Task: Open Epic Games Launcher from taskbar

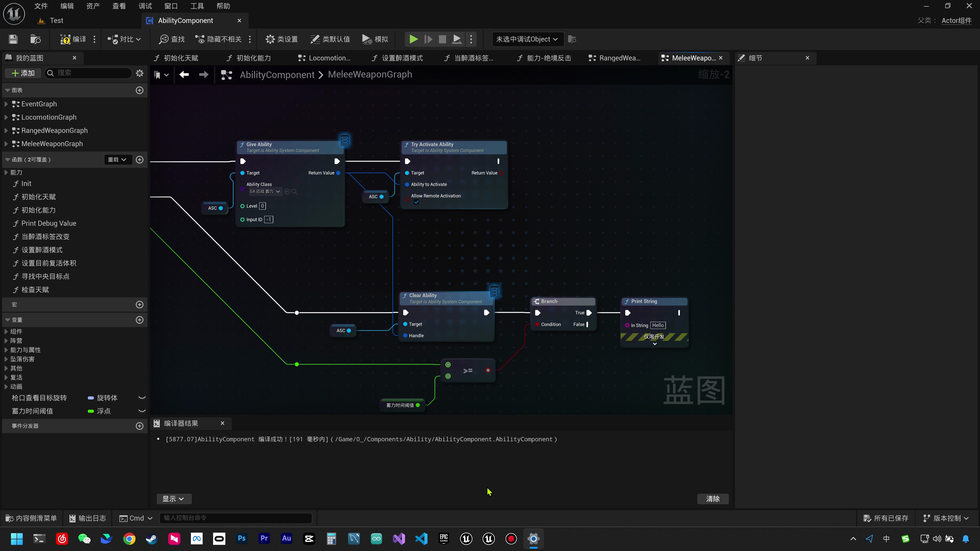Action: [x=444, y=539]
